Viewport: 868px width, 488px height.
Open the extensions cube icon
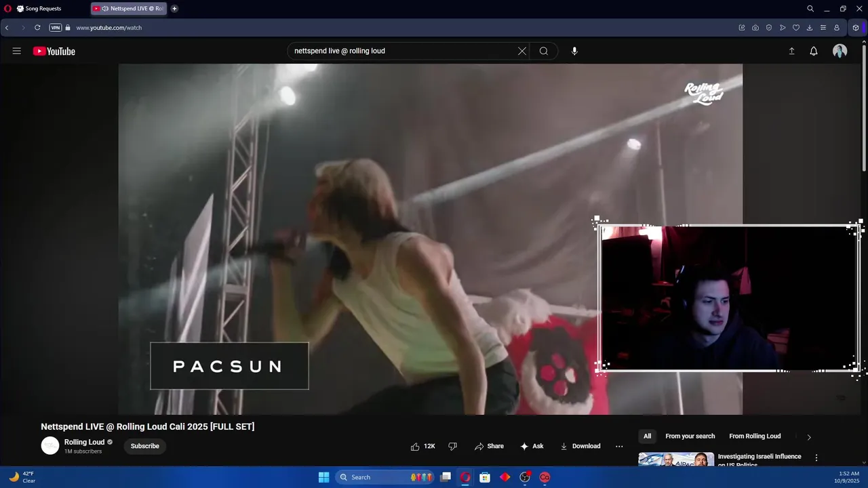coord(856,28)
